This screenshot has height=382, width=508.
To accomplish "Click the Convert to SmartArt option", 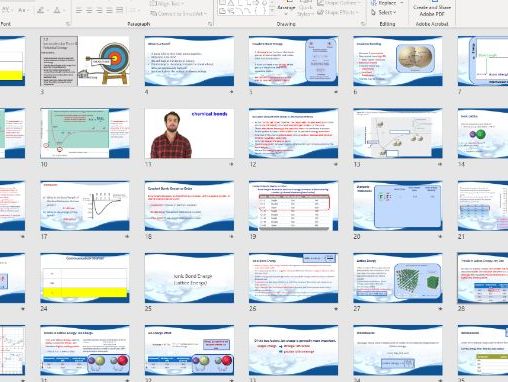I will pos(179,13).
